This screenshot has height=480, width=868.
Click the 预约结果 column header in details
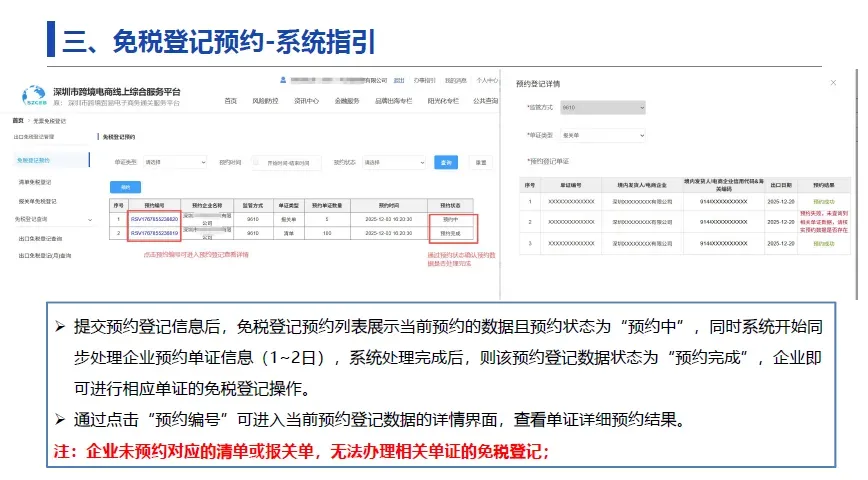click(824, 185)
